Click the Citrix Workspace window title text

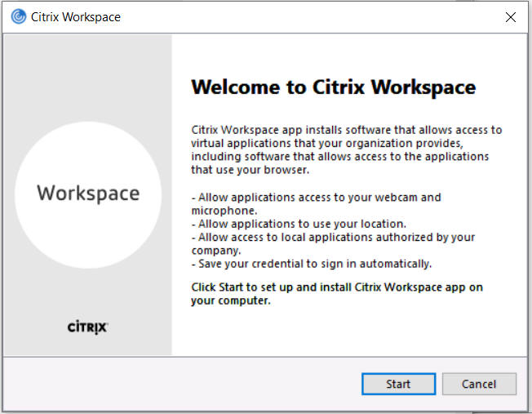point(75,17)
